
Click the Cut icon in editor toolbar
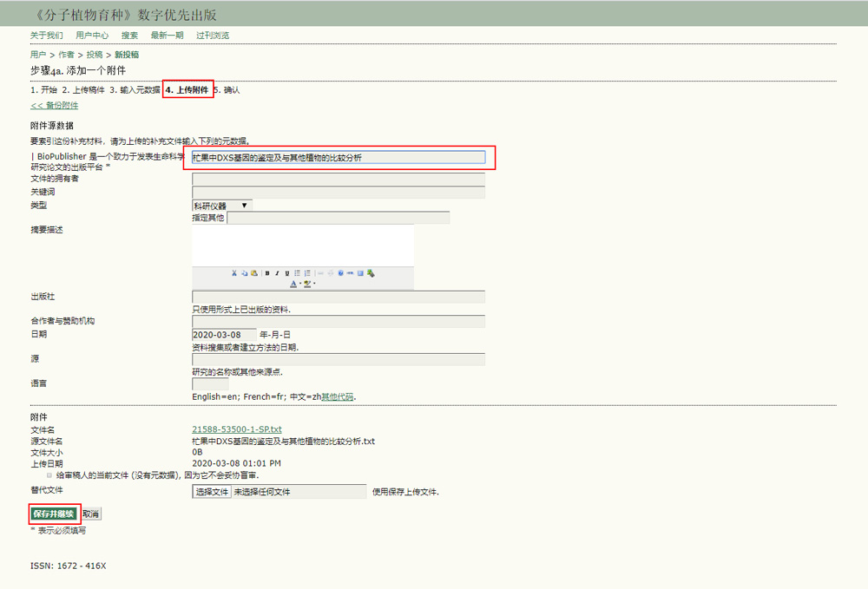tap(234, 273)
